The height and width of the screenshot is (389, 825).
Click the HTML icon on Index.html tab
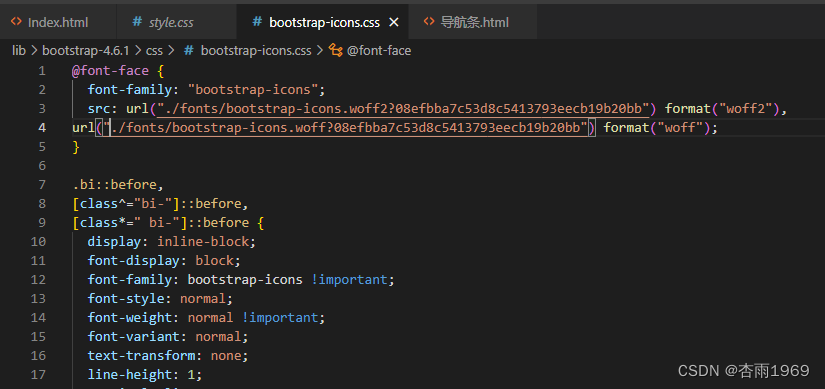tap(16, 22)
